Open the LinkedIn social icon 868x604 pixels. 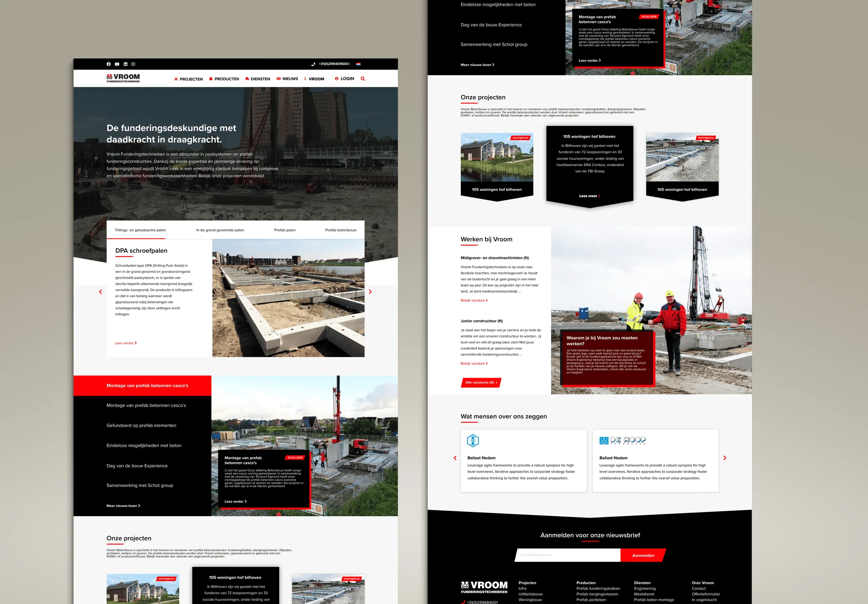pos(125,64)
